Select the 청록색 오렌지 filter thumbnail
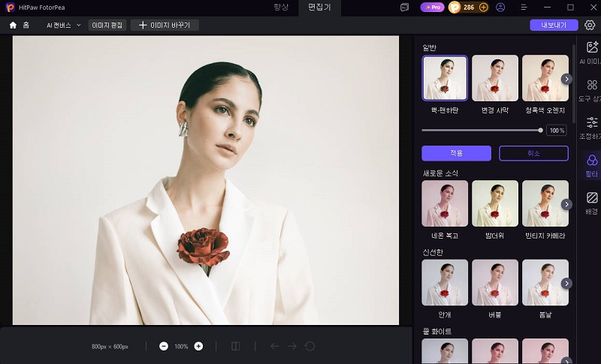The width and height of the screenshot is (601, 364). 545,78
